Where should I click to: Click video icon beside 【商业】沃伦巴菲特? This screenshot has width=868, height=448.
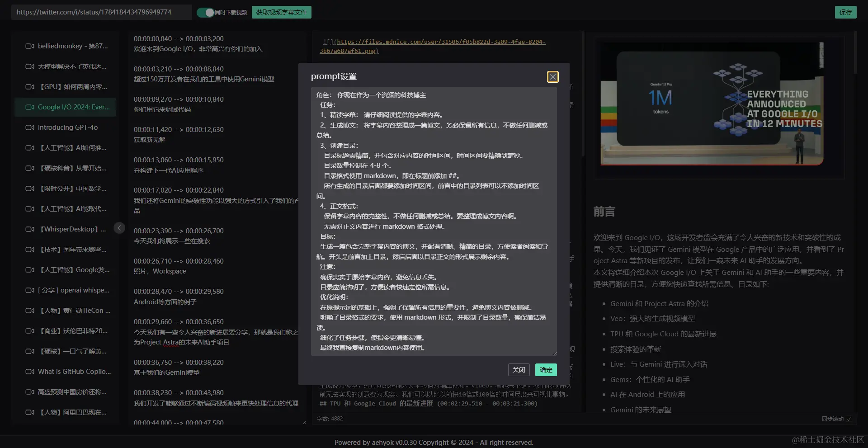[x=30, y=331]
